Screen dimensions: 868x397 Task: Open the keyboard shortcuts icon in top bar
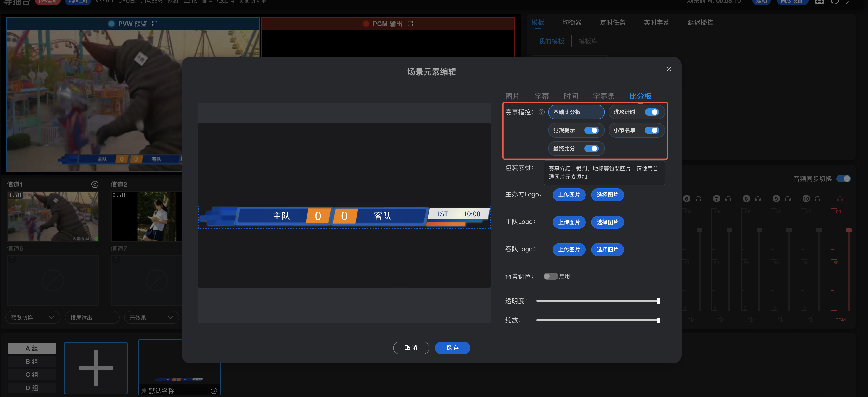pyautogui.click(x=819, y=2)
